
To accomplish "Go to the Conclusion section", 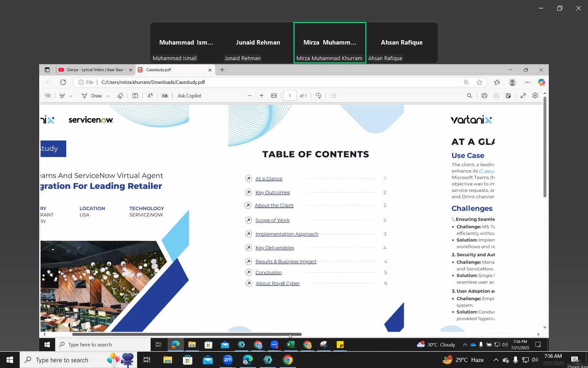I will [x=268, y=273].
